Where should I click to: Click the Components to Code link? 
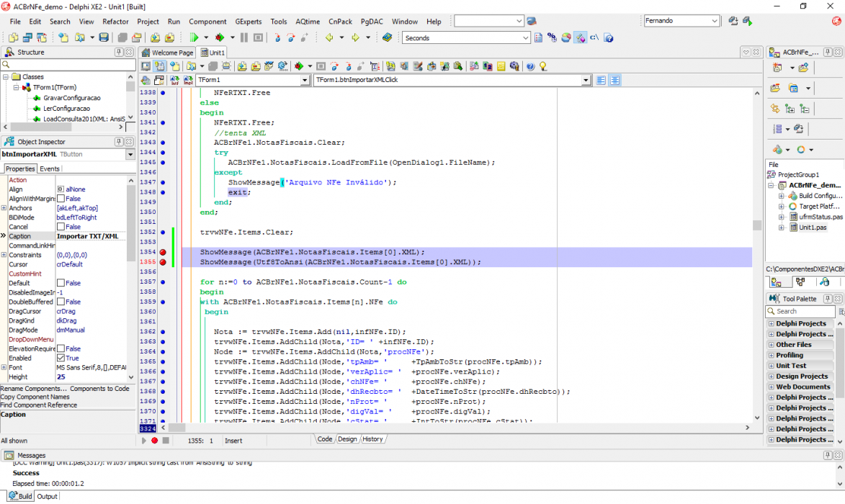point(99,388)
